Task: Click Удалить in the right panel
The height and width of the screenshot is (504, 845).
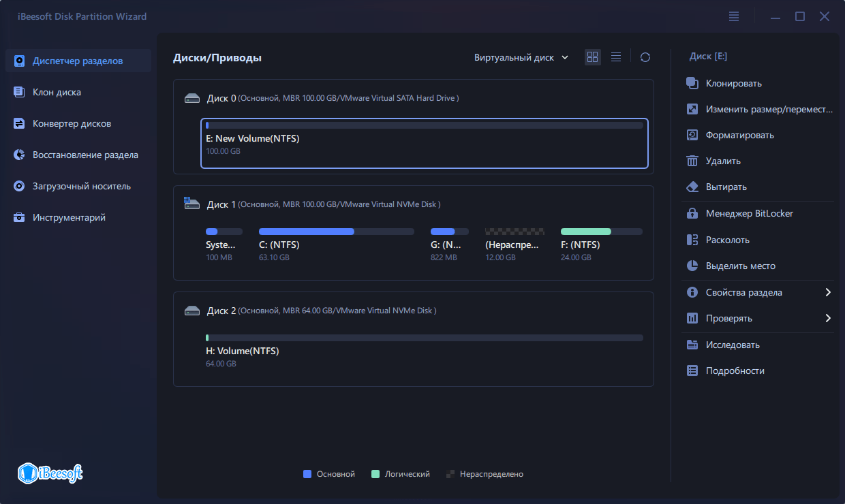Action: pyautogui.click(x=693, y=161)
